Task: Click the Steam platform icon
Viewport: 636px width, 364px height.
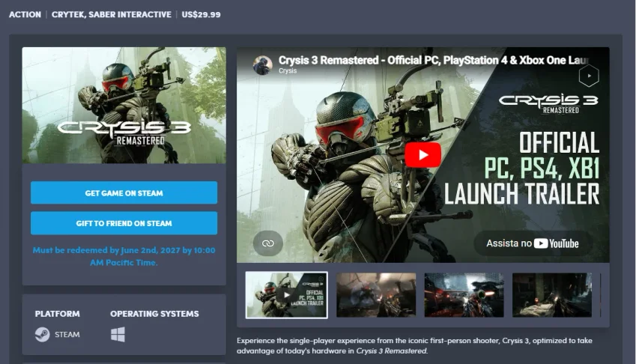Action: click(42, 334)
